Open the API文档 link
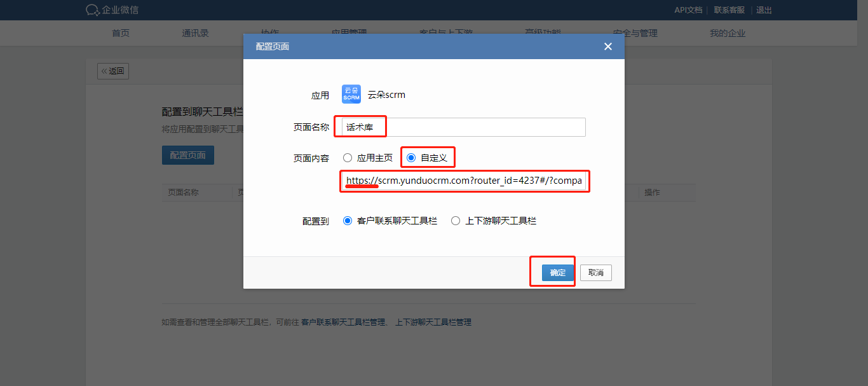Screen dimensions: 868x386 [688, 10]
